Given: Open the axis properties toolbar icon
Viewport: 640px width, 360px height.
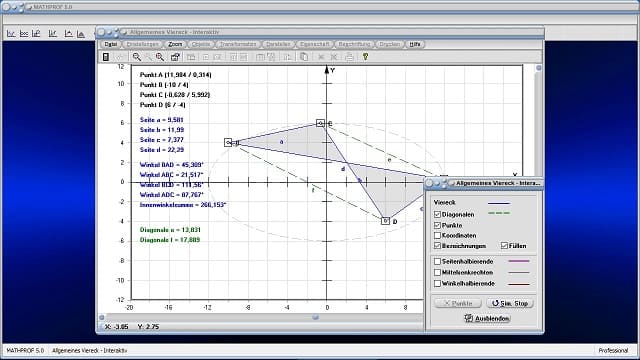Looking at the screenshot, I should [x=175, y=57].
